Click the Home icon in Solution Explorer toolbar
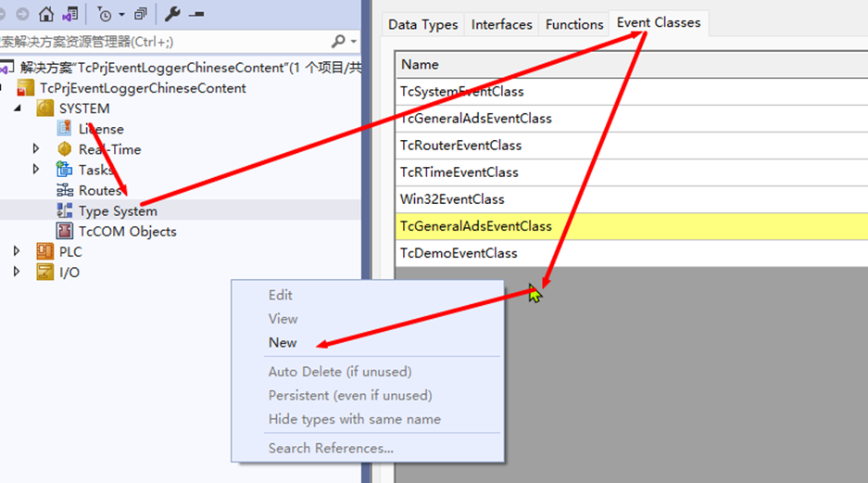This screenshot has width=868, height=483. pos(46,14)
